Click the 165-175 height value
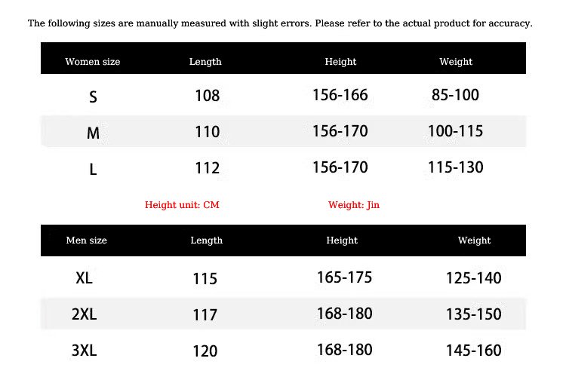Screen dimensions: 566x392 point(344,277)
